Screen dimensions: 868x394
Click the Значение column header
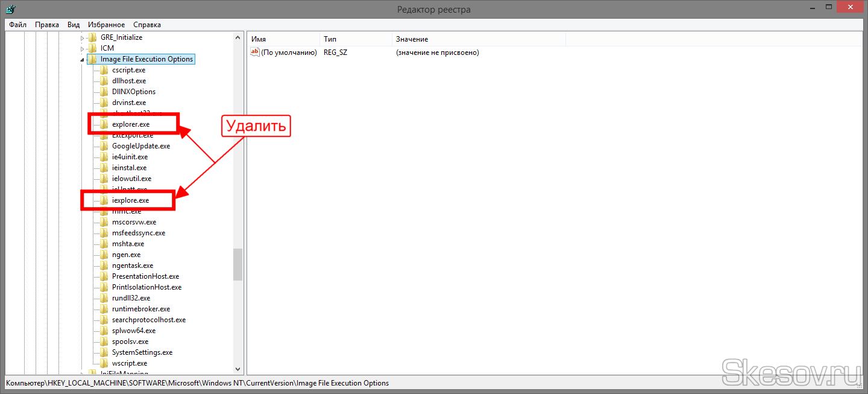[412, 39]
